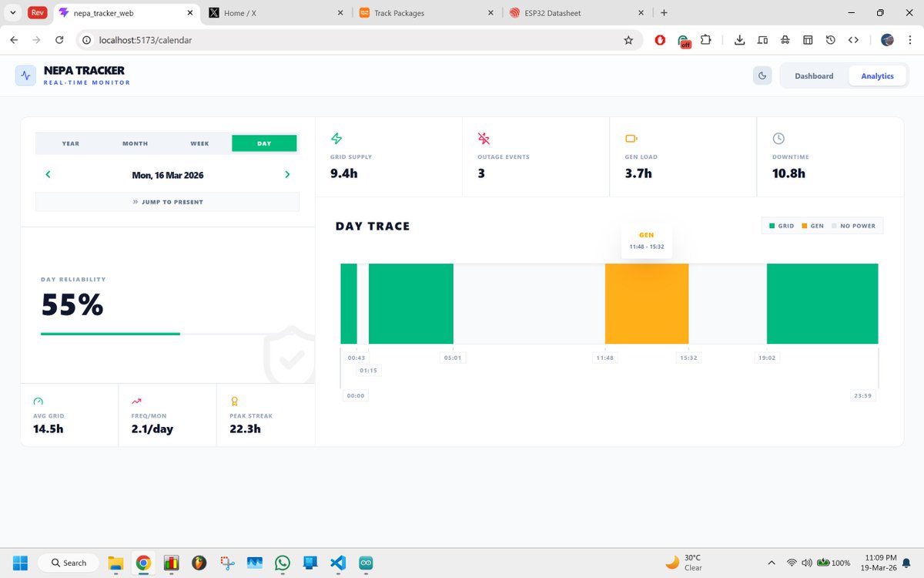The height and width of the screenshot is (578, 924).
Task: Click the 22.3h peak streak value
Action: [x=245, y=428]
